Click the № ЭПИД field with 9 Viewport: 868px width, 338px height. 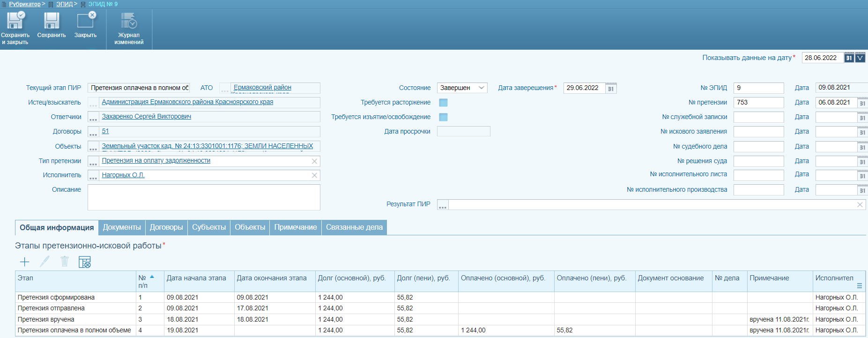tap(758, 88)
